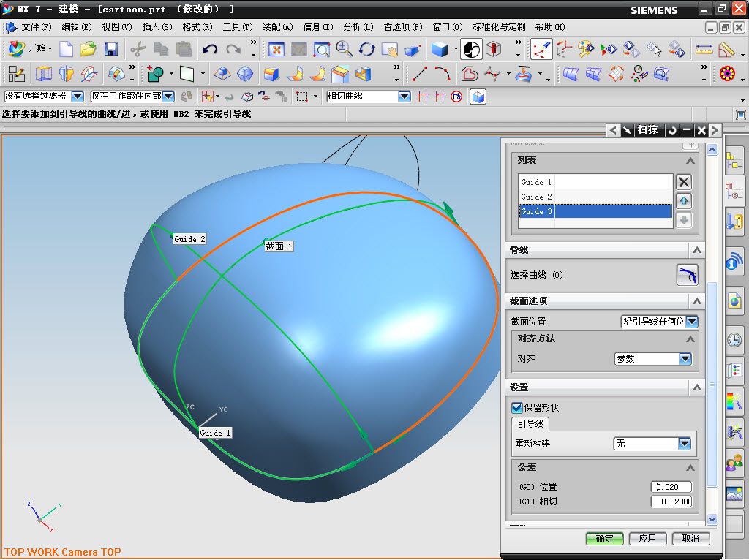Open the Internet Explorer sidebar icon
This screenshot has width=749, height=560.
tap(734, 300)
